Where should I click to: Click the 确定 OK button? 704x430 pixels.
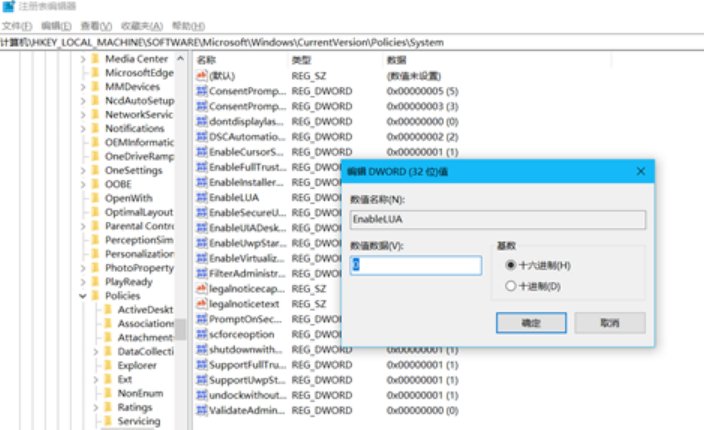(x=531, y=323)
